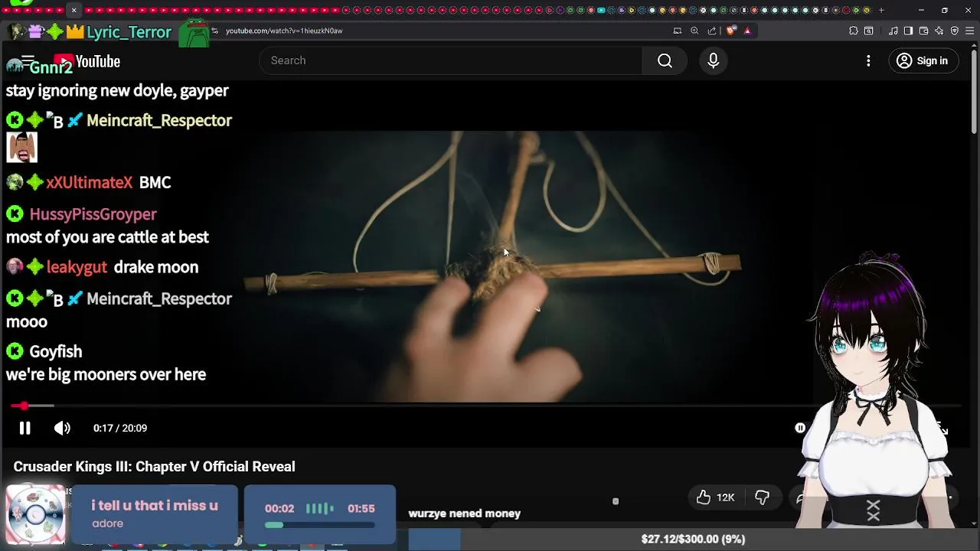Click the donation goal bar $27.12/$300.00
Viewport: 980px width, 551px height.
click(693, 539)
